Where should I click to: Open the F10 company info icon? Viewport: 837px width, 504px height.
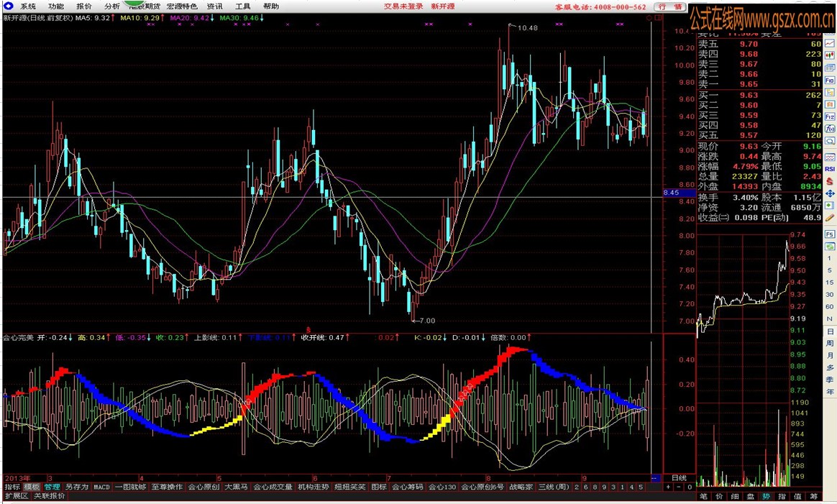(x=830, y=80)
